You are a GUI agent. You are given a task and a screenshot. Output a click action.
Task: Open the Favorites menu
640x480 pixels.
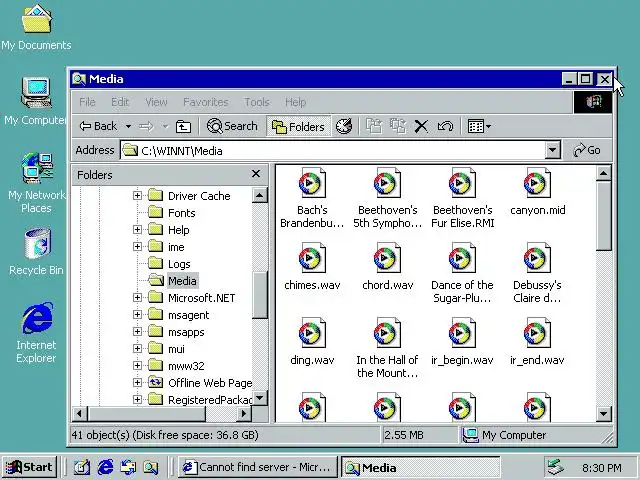(x=206, y=102)
